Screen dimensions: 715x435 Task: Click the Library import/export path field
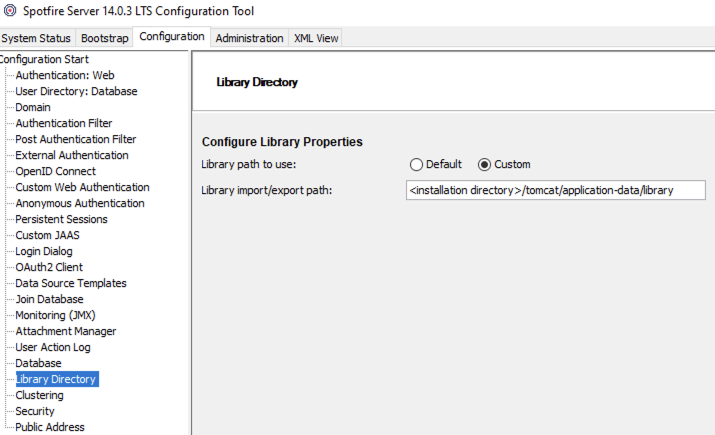click(555, 190)
